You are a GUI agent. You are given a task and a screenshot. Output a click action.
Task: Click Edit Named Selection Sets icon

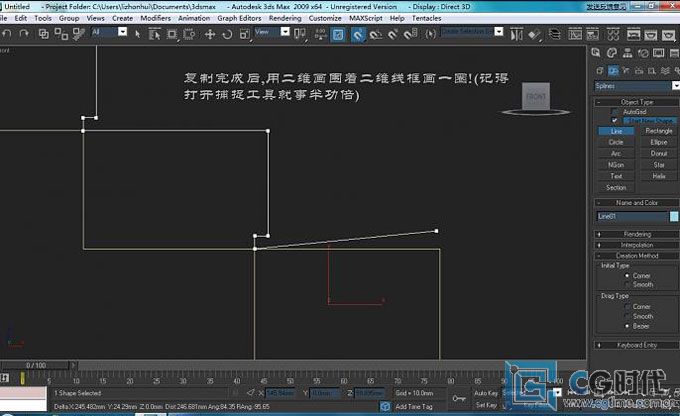(430, 34)
